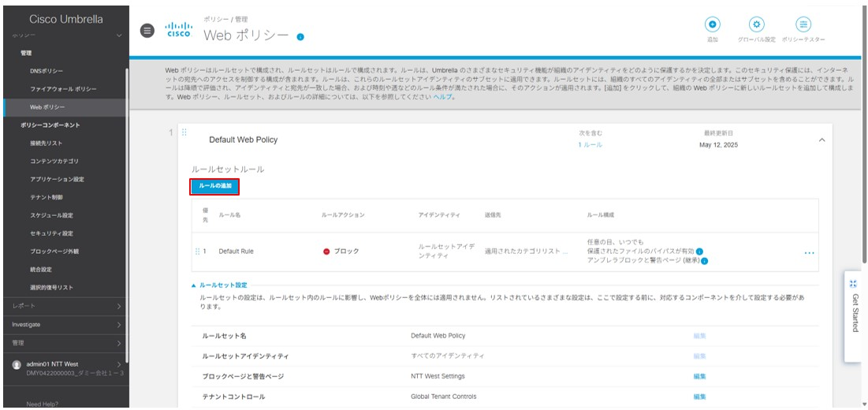Grab drag handle of Default Rule row
This screenshot has height=410, width=868.
point(198,252)
